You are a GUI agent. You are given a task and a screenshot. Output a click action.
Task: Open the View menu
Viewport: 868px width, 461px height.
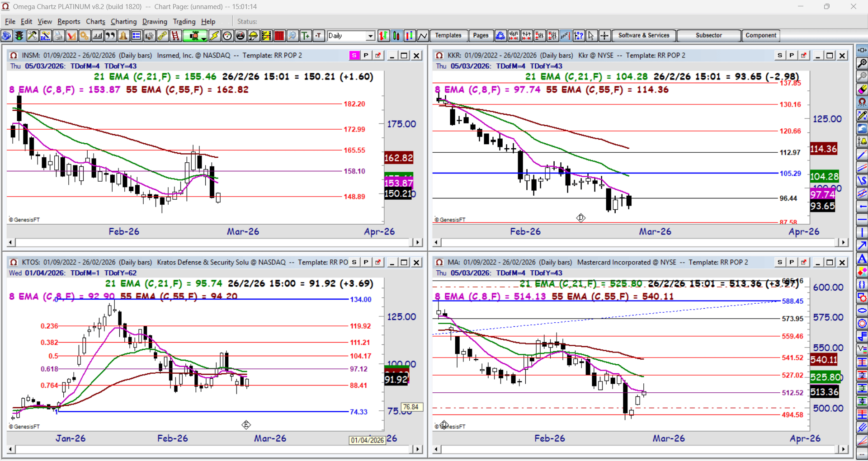45,21
